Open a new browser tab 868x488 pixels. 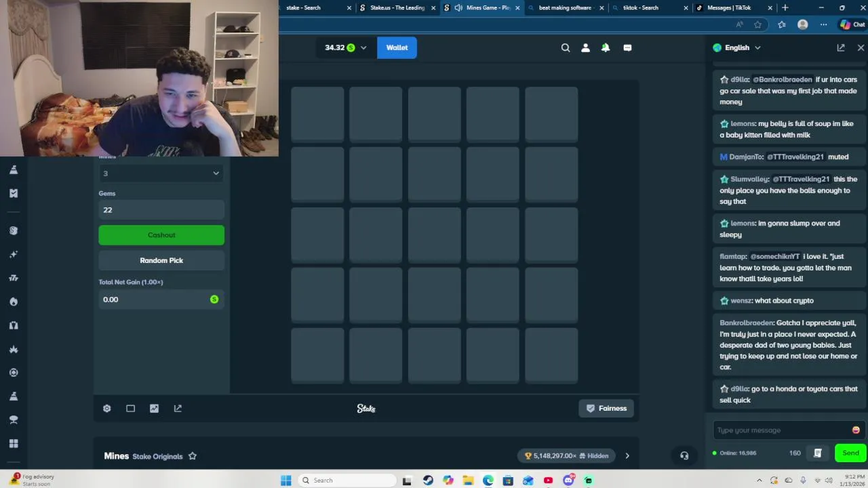(x=785, y=7)
